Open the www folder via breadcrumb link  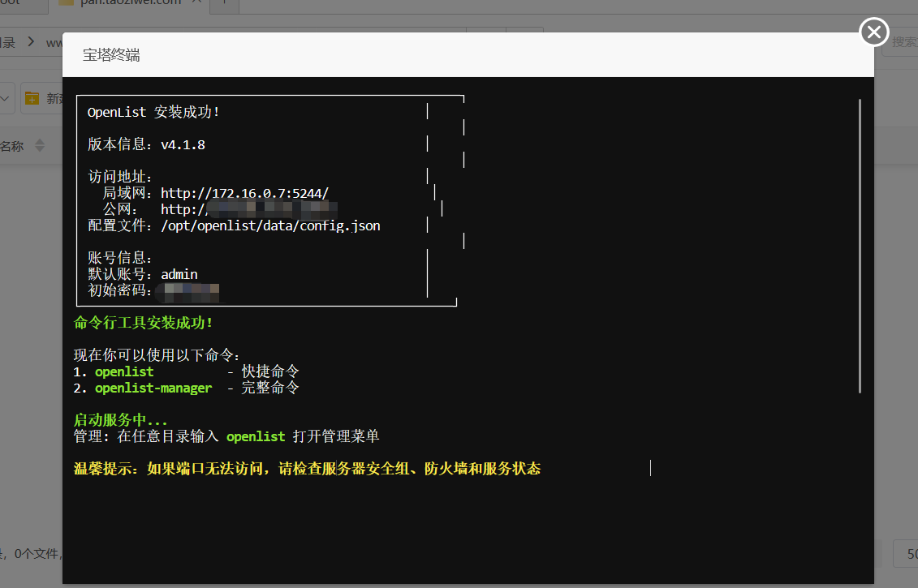click(55, 42)
